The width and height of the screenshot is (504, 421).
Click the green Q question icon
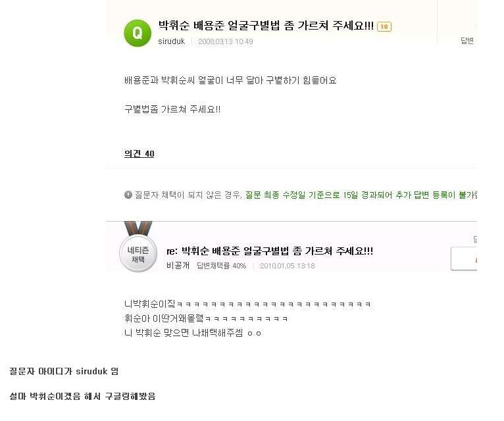coord(138,33)
